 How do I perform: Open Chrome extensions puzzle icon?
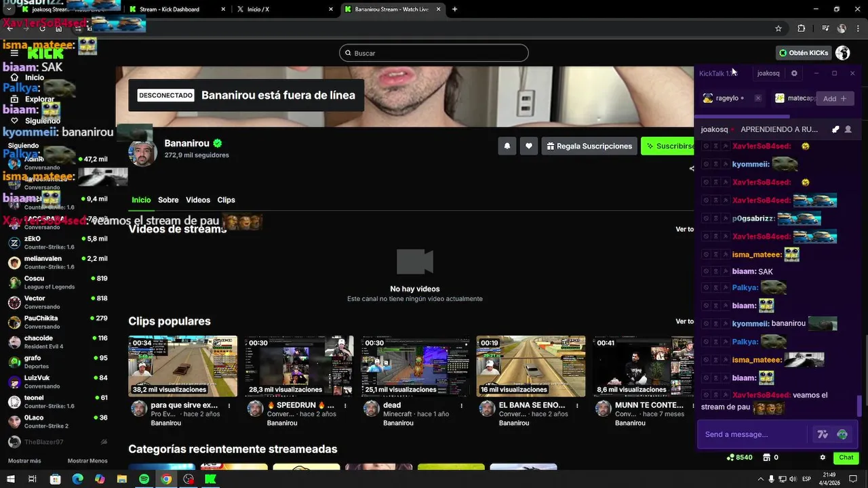click(x=802, y=28)
